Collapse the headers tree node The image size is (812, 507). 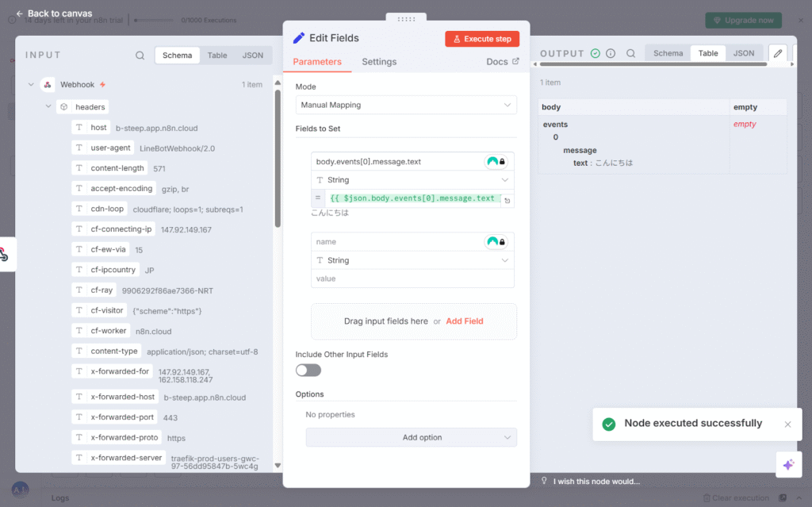coord(49,106)
